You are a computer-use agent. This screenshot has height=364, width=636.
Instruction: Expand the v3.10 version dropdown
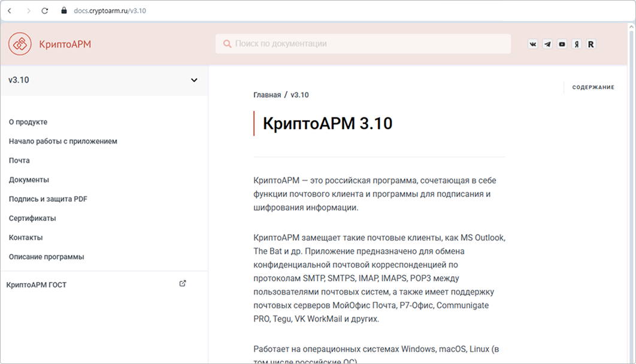click(x=104, y=80)
